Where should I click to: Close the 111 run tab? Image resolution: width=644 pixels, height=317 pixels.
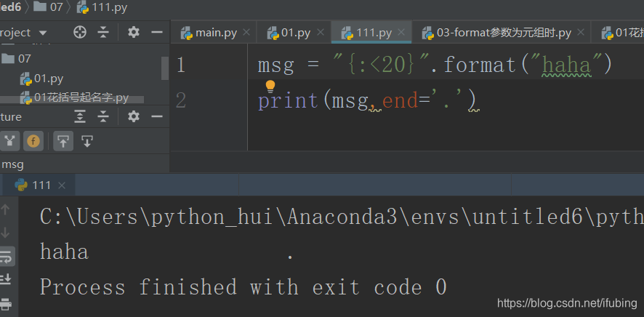point(62,185)
